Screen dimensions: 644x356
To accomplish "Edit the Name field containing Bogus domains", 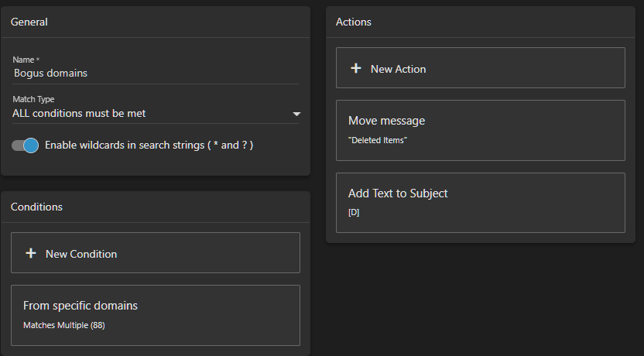I will point(156,73).
